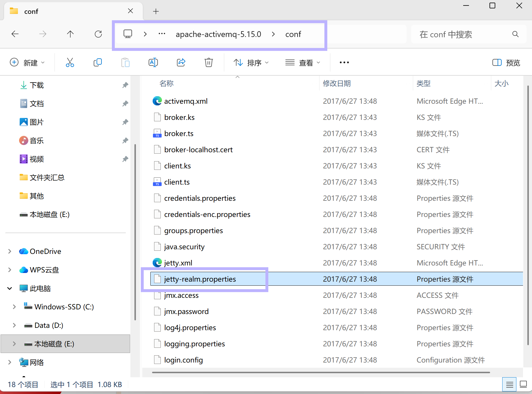Click the forward navigation arrow

pos(43,34)
